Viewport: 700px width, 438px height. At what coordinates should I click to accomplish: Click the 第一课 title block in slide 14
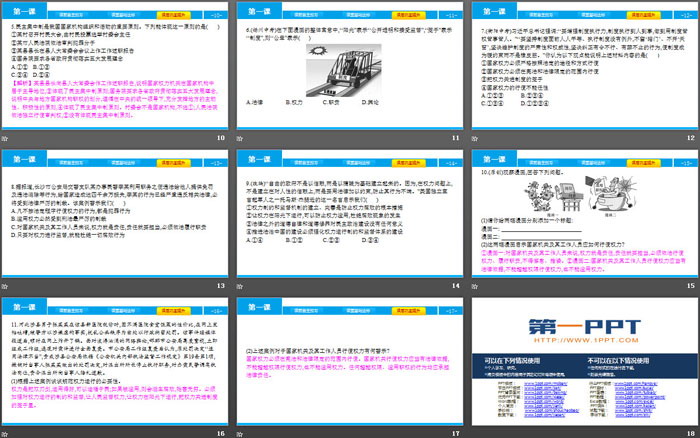point(259,159)
